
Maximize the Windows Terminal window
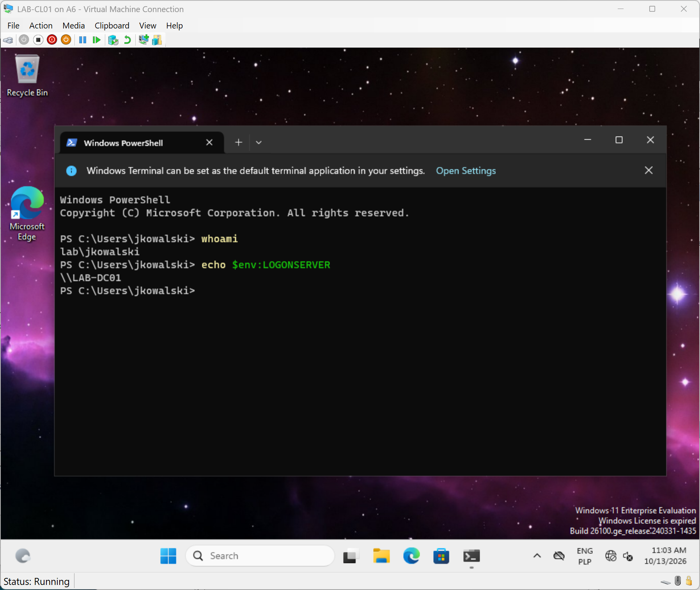(619, 140)
